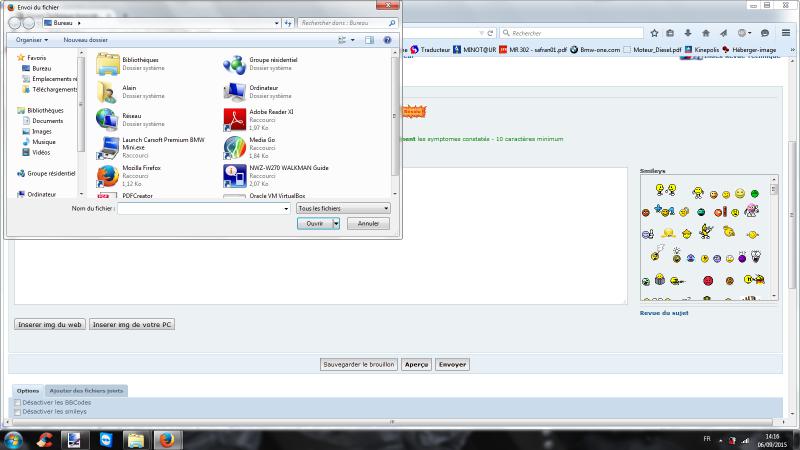Open the Firefox downloads arrow icon
This screenshot has height=450, width=800.
[x=688, y=33]
